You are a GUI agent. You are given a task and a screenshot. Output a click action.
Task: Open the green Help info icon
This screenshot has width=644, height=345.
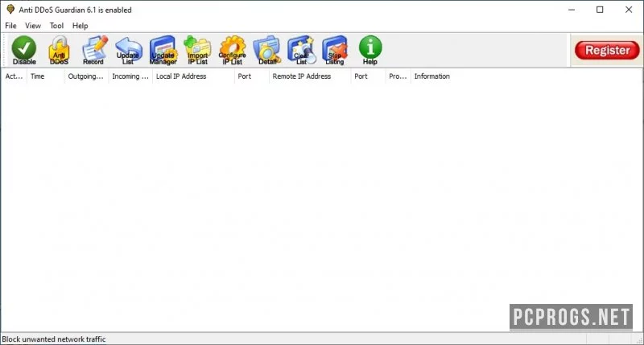point(370,50)
